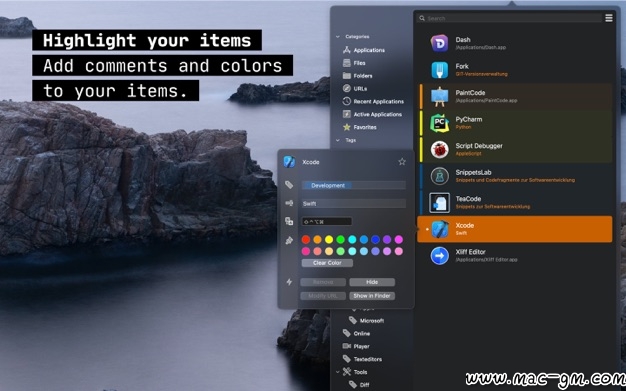Screen dimensions: 626x391
Task: Collapse the Categories section
Action: point(338,37)
